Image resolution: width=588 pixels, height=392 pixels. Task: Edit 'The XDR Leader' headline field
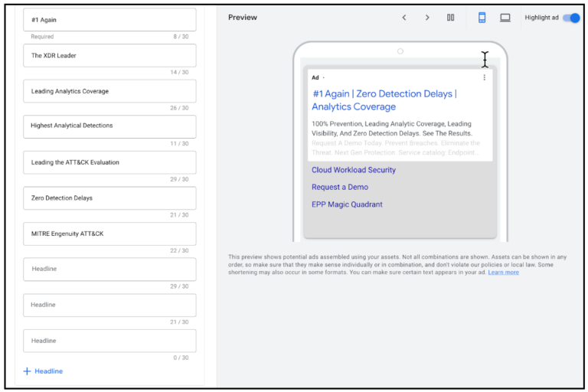[x=109, y=56]
